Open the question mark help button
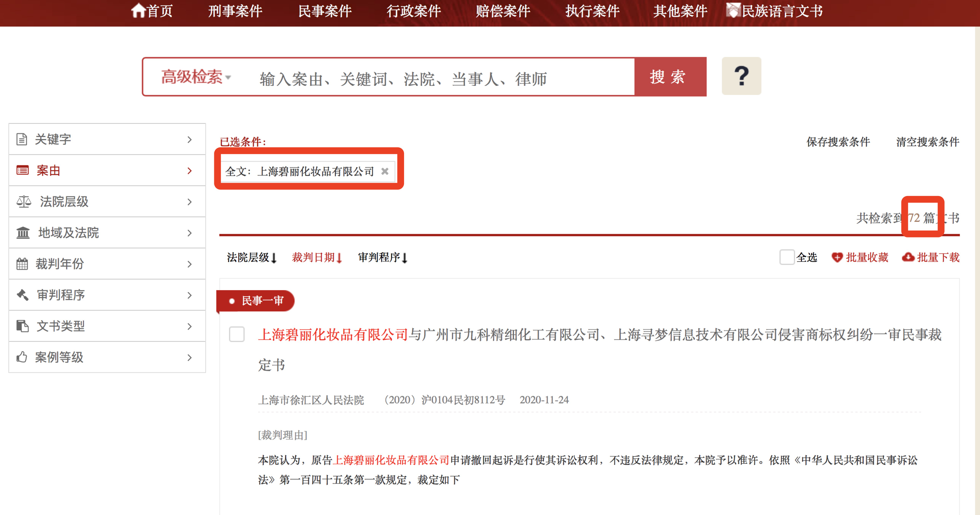 tap(741, 76)
